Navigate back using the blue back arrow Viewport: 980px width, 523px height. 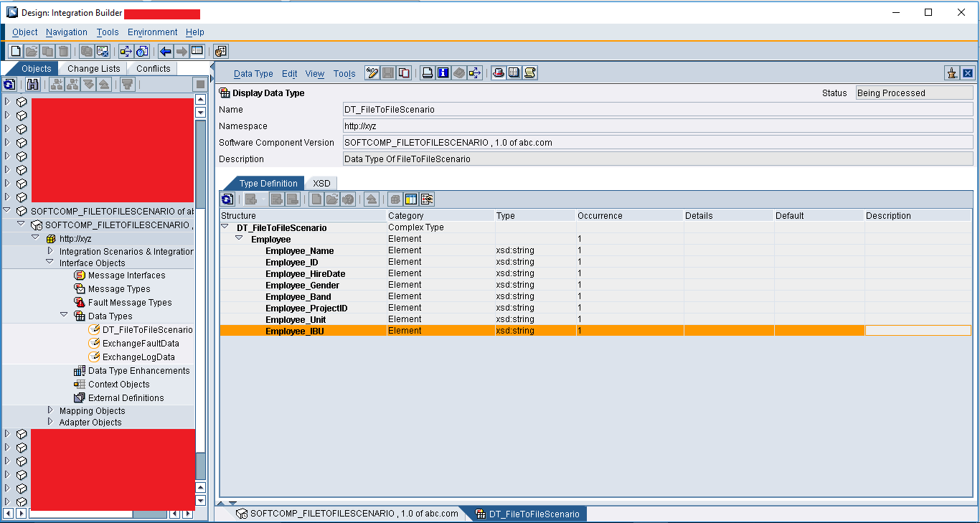(164, 51)
